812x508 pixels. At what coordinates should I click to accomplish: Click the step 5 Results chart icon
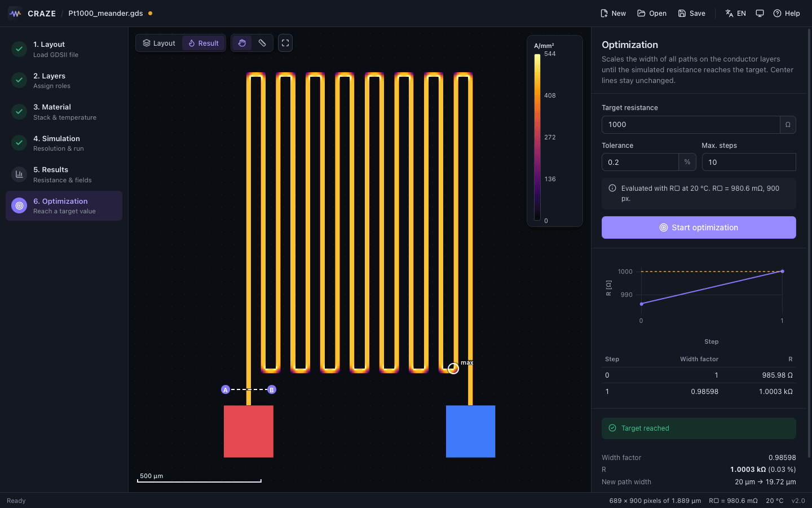[x=19, y=174]
